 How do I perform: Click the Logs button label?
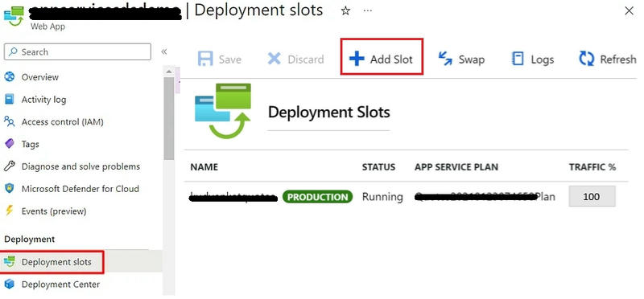pos(542,60)
